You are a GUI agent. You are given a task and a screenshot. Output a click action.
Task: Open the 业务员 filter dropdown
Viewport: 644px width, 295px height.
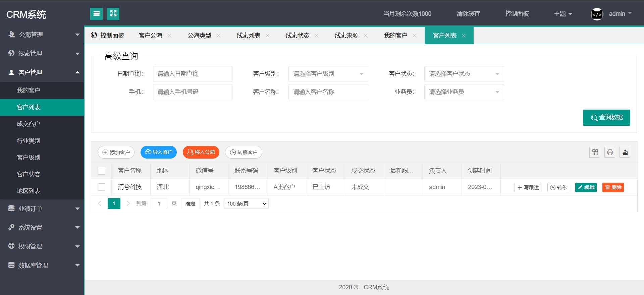tap(464, 92)
